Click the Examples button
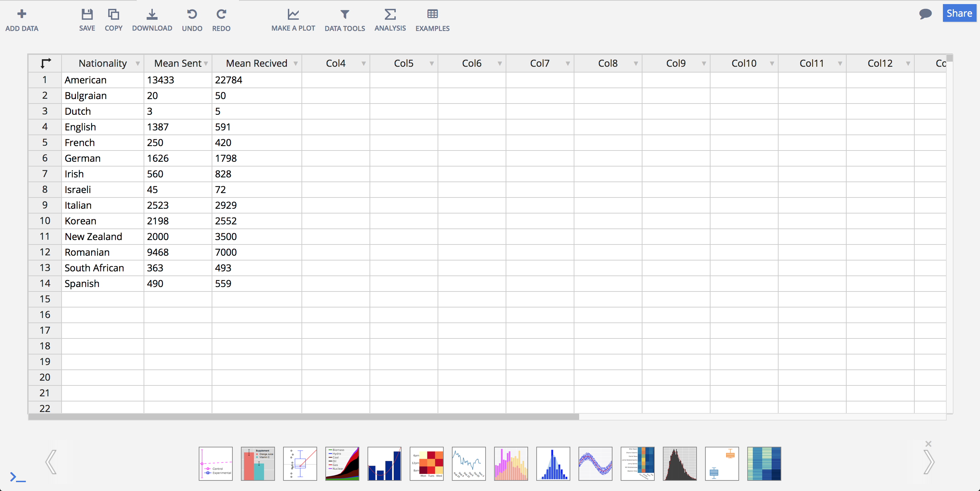 pos(432,20)
